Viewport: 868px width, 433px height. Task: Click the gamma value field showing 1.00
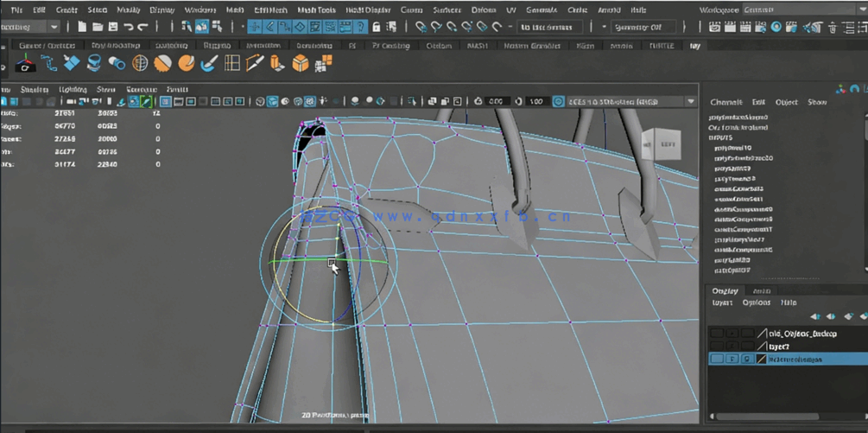pos(535,102)
